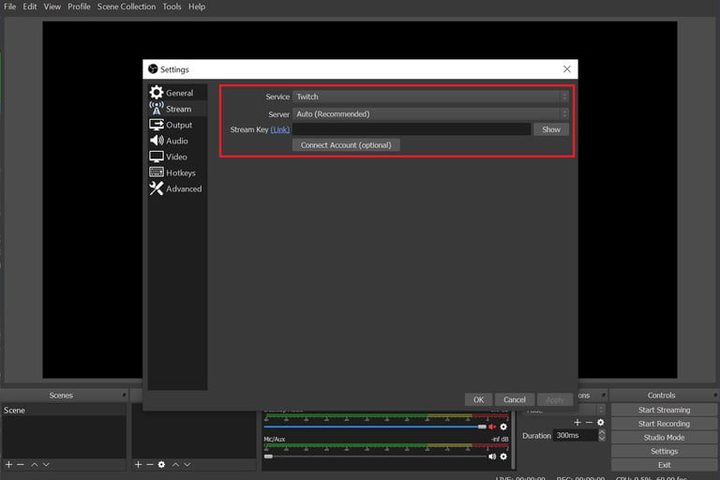Go to Output settings section
720x480 pixels.
pos(178,125)
